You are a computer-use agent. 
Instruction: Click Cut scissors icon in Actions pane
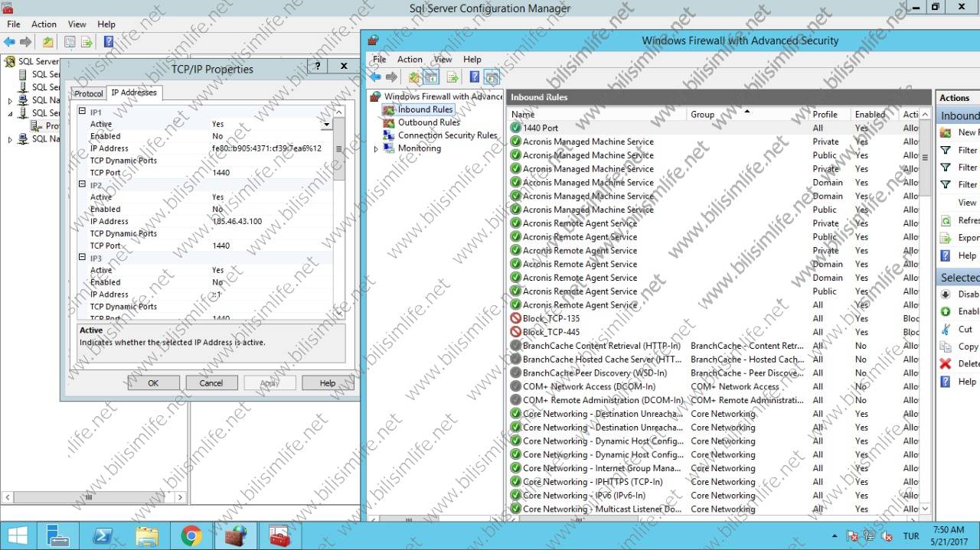click(946, 330)
